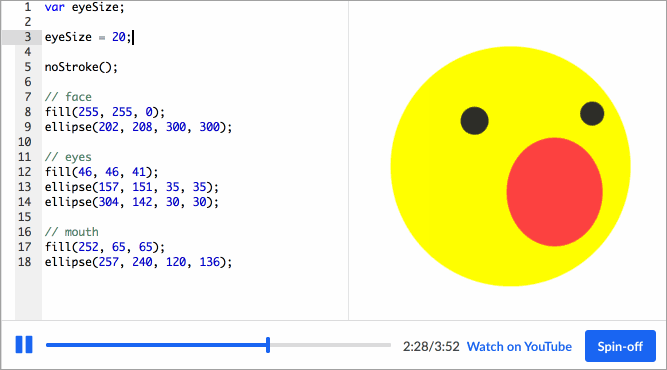The image size is (667, 370).
Task: Click the right black eye on the canvas
Action: 592,114
